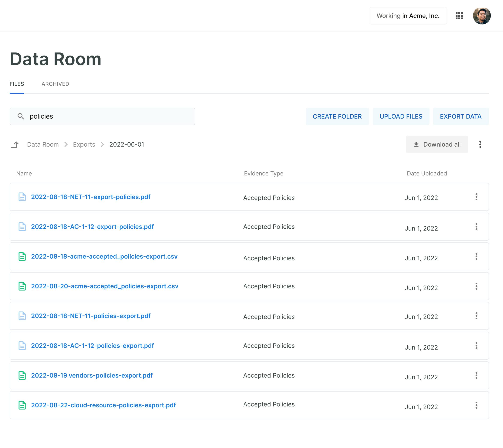Open kebab menu for cloud-resource-policies-export.pdf

pyautogui.click(x=476, y=405)
